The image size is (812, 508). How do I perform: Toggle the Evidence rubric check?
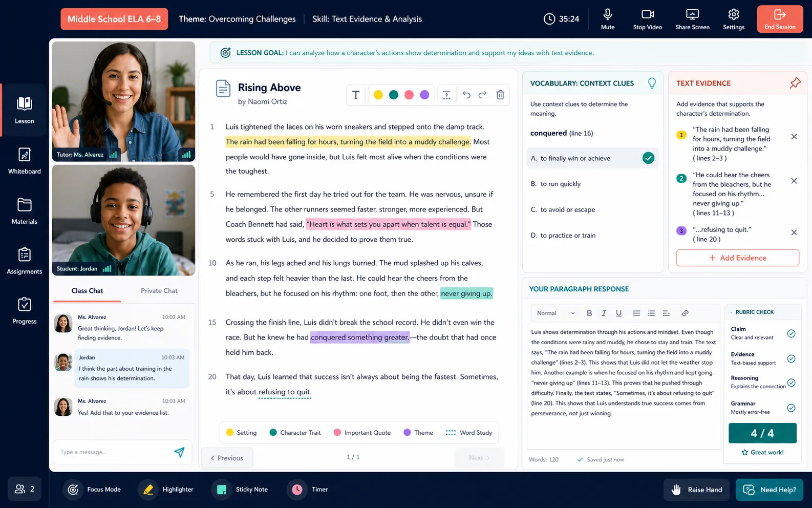tap(791, 358)
